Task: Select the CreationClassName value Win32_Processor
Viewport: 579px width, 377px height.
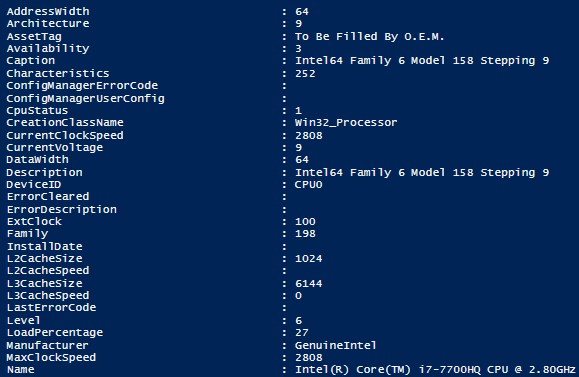Action: [x=346, y=123]
